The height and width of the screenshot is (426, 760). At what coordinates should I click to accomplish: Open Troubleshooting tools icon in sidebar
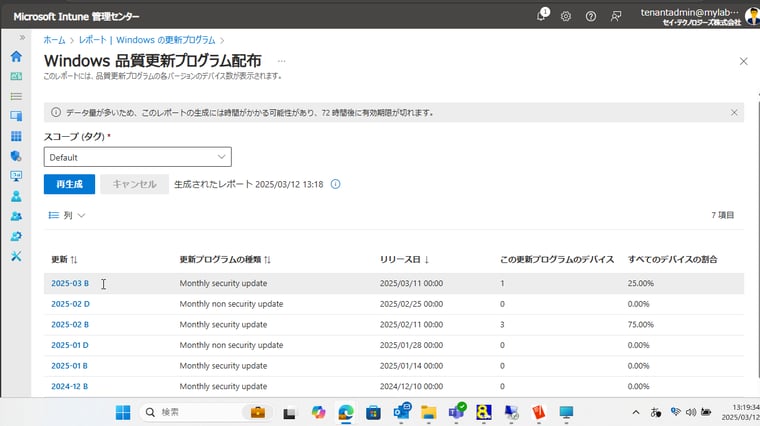point(16,256)
